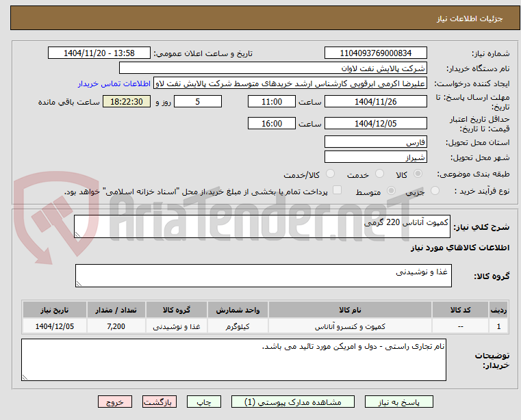
Task: Select the متوسط purchase type radio
Action: [392, 191]
